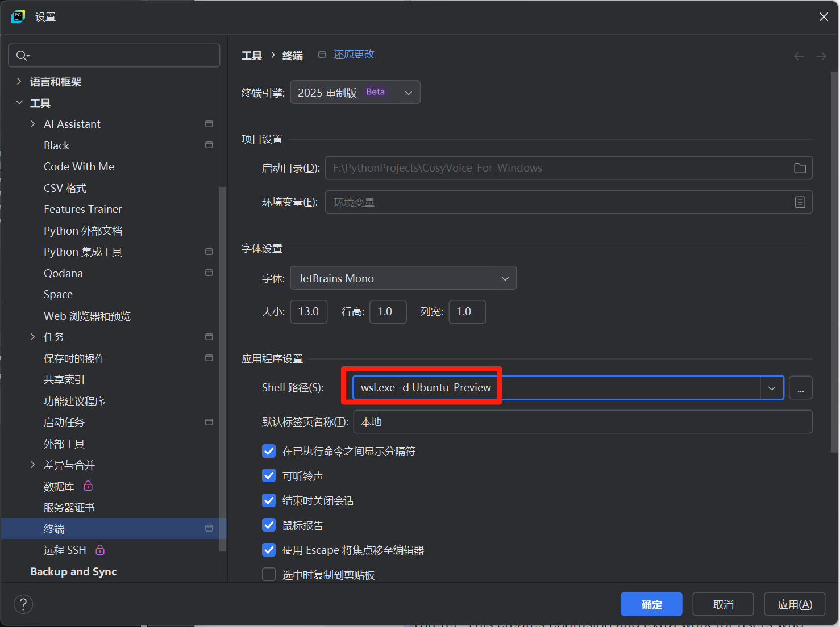Click the project-level icon beside Black

point(209,145)
